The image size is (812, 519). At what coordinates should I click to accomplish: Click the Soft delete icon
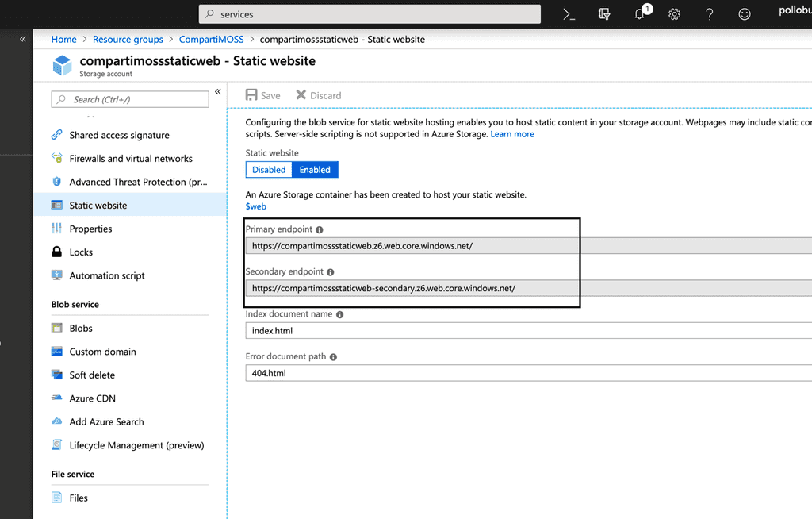(57, 375)
